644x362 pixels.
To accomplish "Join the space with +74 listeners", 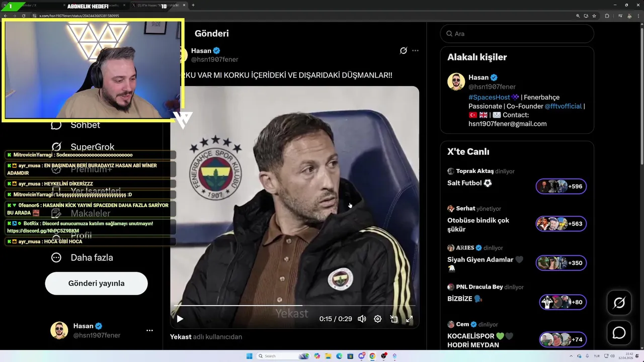I will click(x=562, y=339).
